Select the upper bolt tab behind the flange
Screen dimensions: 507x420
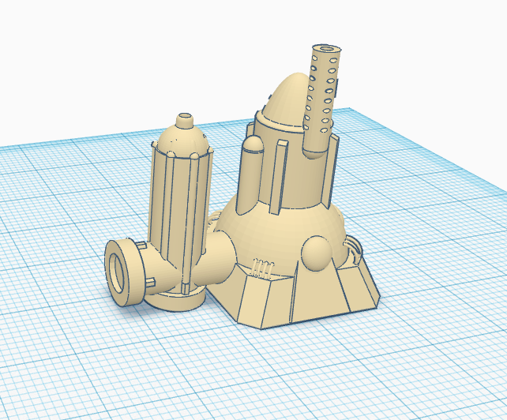pos(141,246)
